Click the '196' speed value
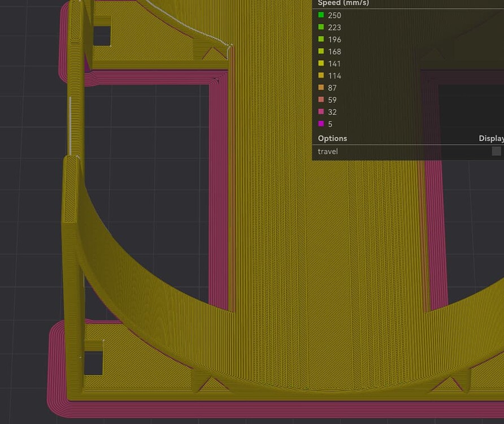The height and width of the screenshot is (424, 504). click(334, 40)
